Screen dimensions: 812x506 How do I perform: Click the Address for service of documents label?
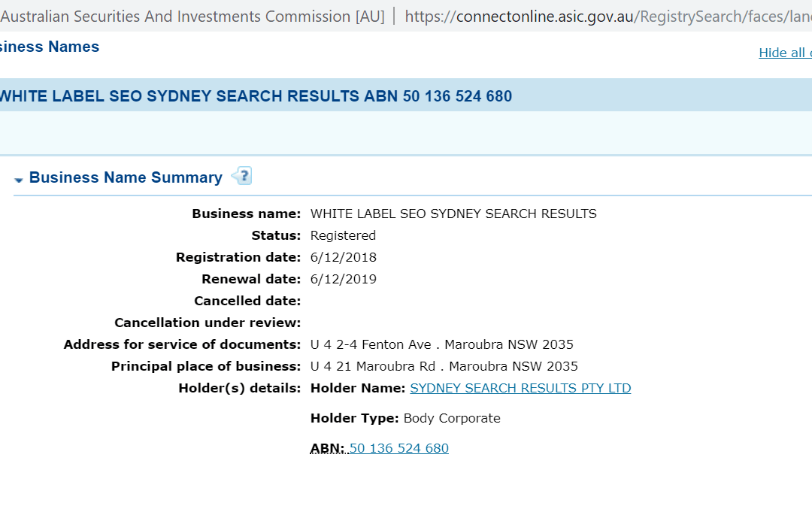pyautogui.click(x=182, y=344)
